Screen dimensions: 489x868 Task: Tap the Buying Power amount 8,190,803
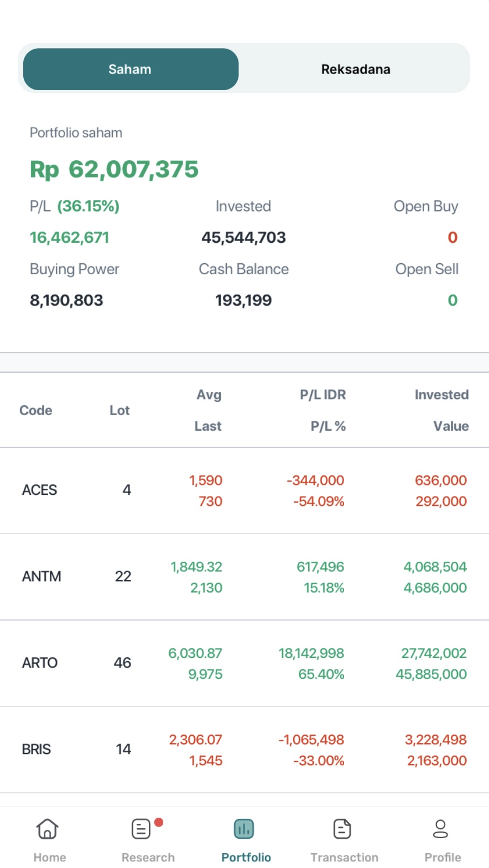pos(66,300)
